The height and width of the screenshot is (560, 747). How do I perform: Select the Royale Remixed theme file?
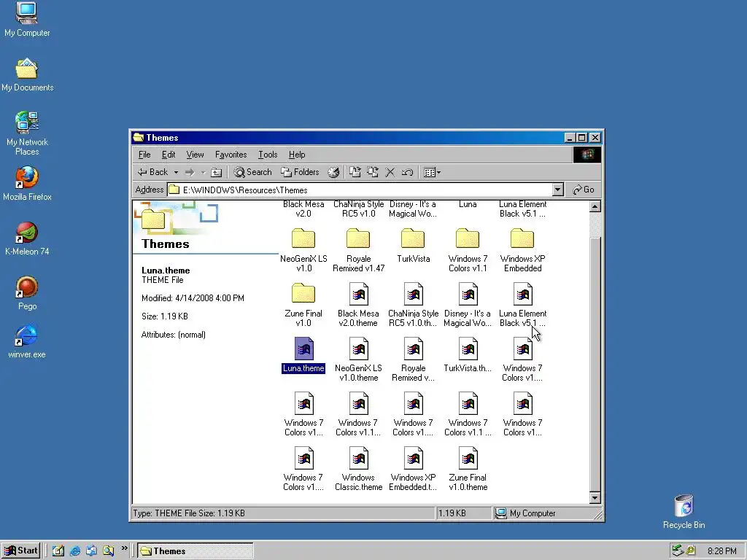tap(413, 360)
